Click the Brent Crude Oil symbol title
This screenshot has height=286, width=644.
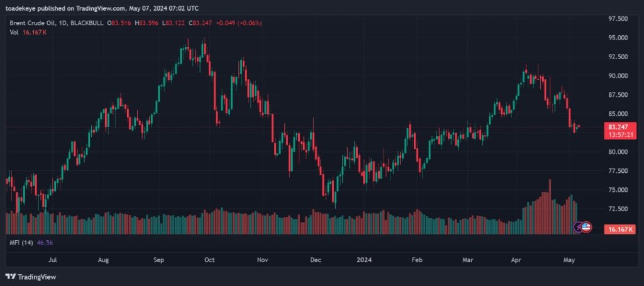[x=33, y=23]
